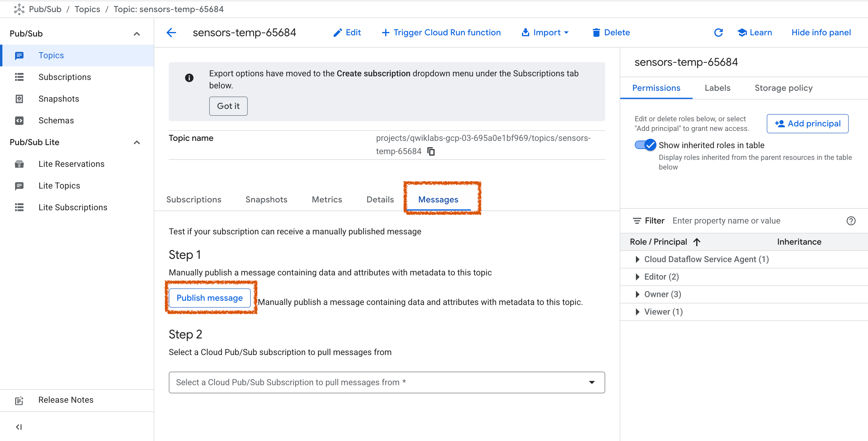Image resolution: width=868 pixels, height=441 pixels.
Task: Click the back arrow next to topic name
Action: [x=171, y=32]
